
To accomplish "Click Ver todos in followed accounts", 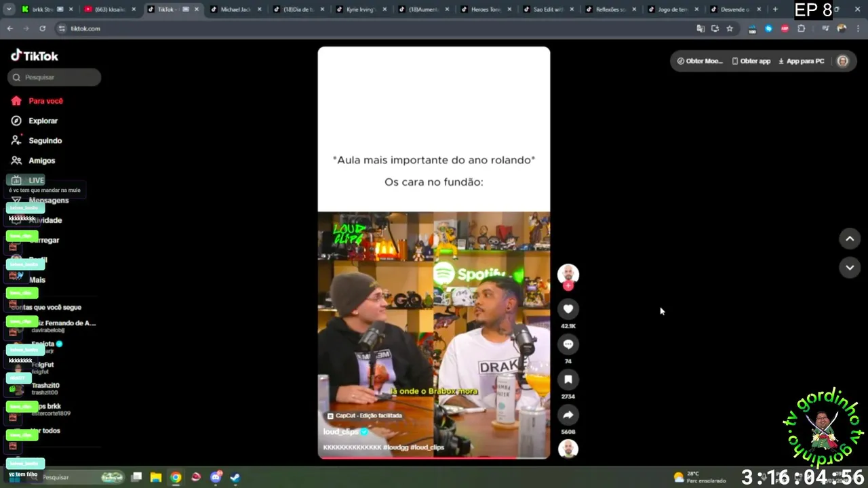I will coord(45,431).
